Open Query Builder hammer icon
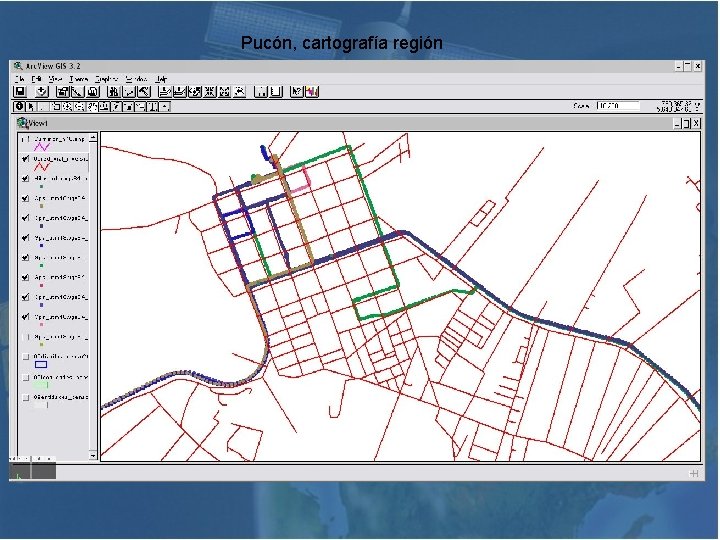 coord(144,92)
